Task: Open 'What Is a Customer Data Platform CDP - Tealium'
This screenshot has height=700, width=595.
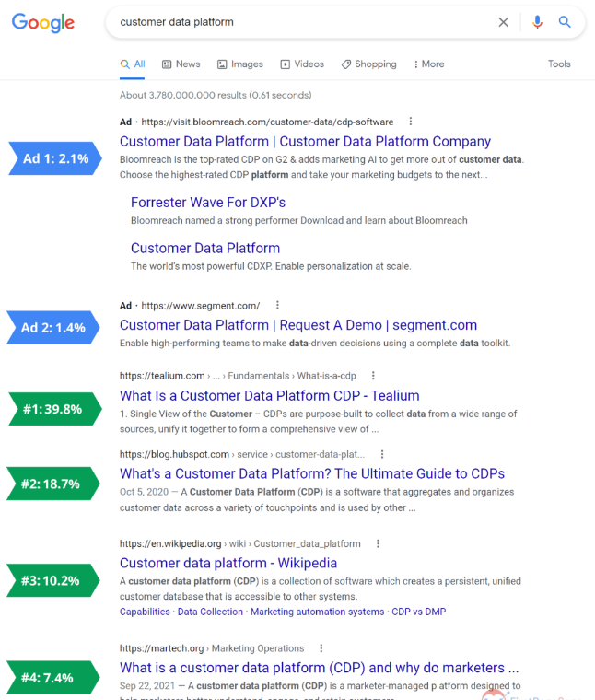Action: pyautogui.click(x=270, y=396)
